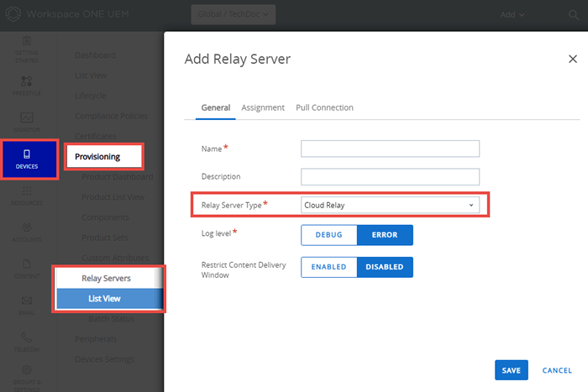Open Peripherals menu item

pos(96,339)
